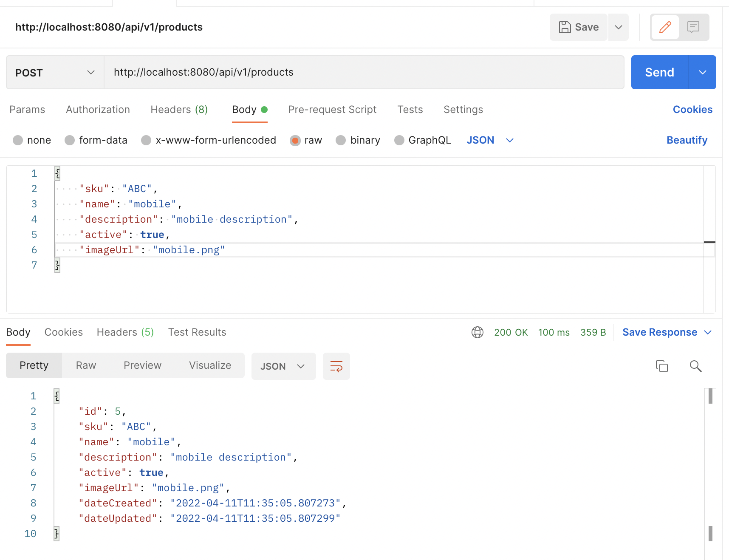Open the comments icon
Screen dimensions: 729x560
(x=693, y=27)
